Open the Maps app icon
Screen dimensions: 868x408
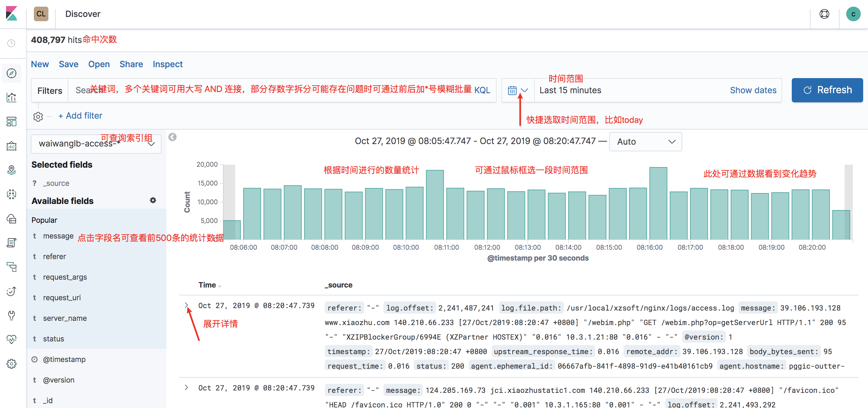(x=11, y=170)
